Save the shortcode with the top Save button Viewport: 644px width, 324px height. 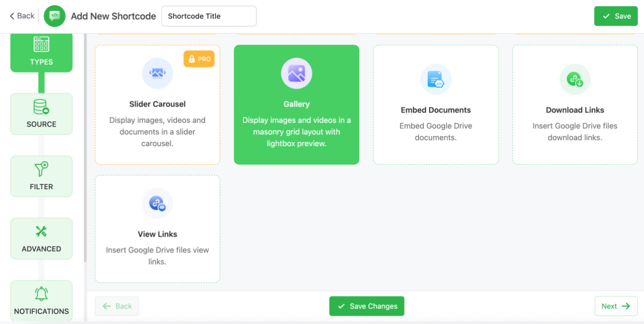[x=616, y=16]
